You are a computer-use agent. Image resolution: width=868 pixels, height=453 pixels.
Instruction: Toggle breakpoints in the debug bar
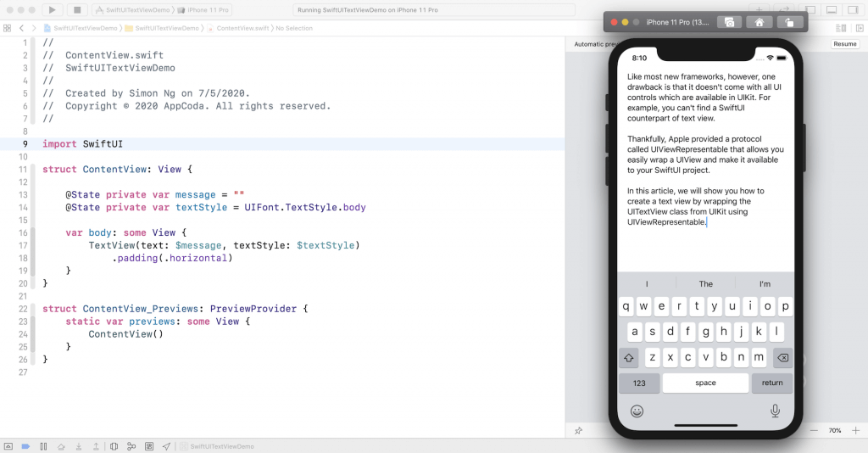(25, 446)
